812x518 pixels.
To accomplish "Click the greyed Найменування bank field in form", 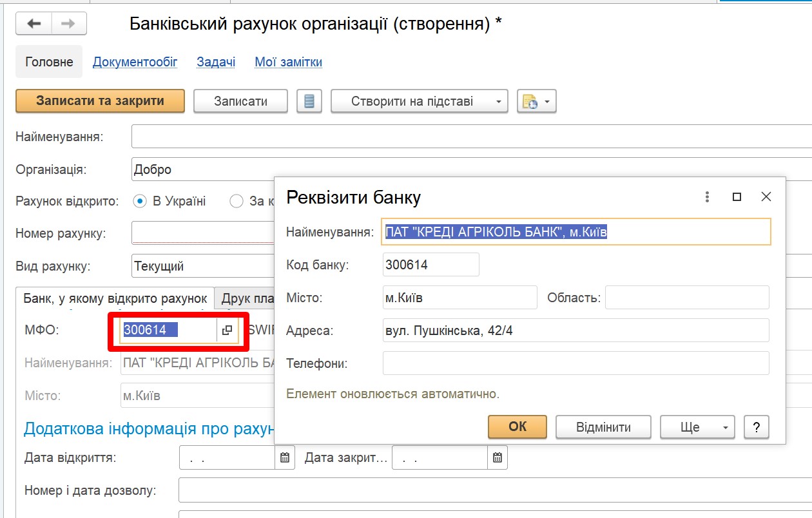I will point(197,363).
